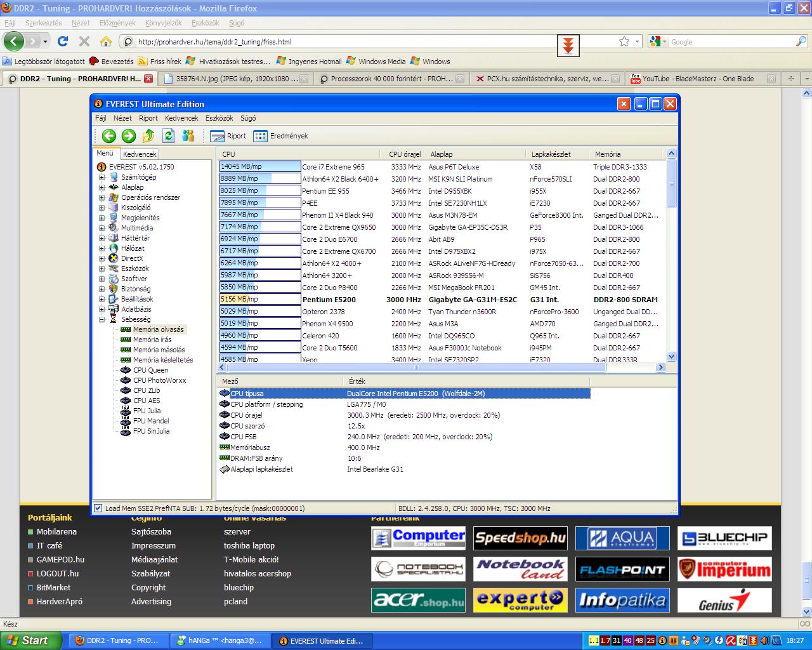Select Memória írás benchmark
Viewport: 812px width, 650px height.
point(152,340)
